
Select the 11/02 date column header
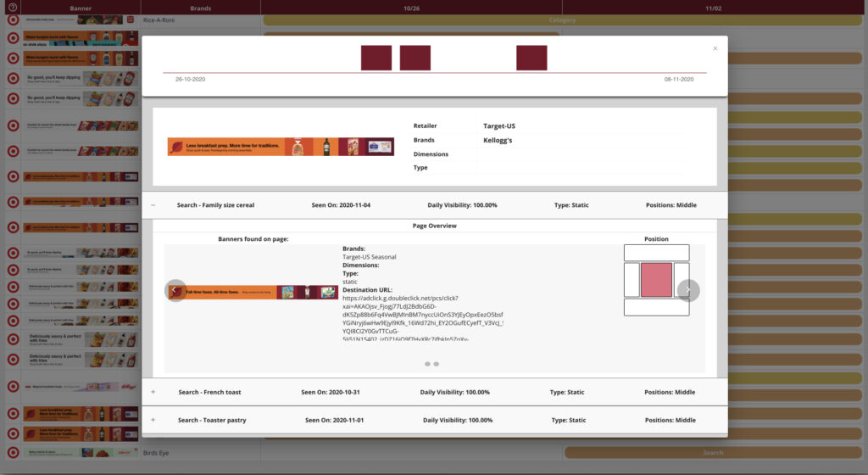(714, 8)
